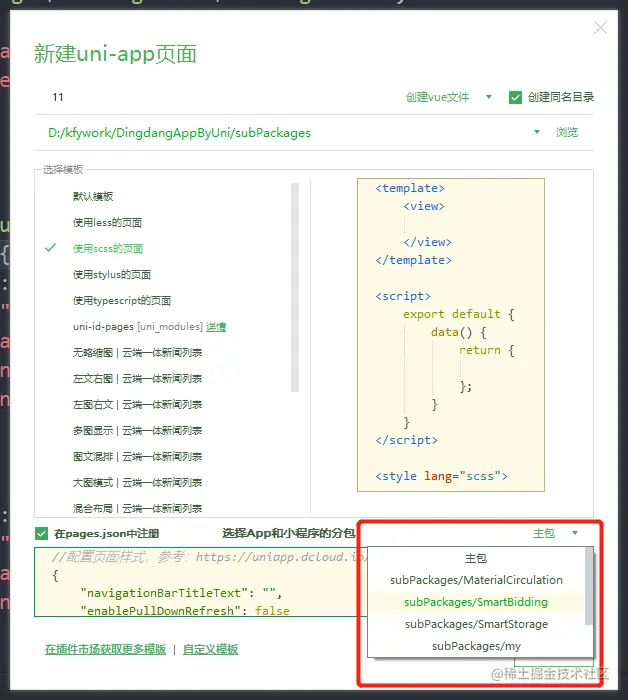Select the 默认模板 template
The width and height of the screenshot is (628, 700).
coord(93,196)
